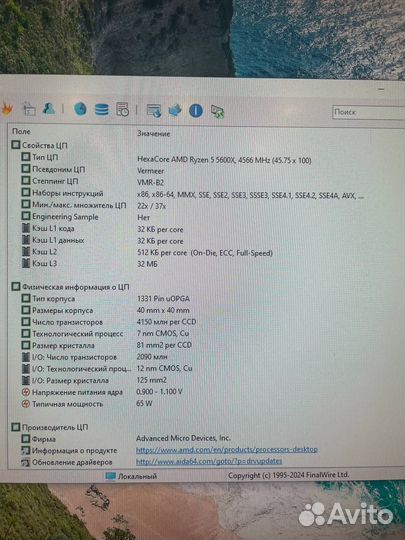The image size is (405, 540).
Task: Click the 32 МБ L3 cache value
Action: (147, 264)
